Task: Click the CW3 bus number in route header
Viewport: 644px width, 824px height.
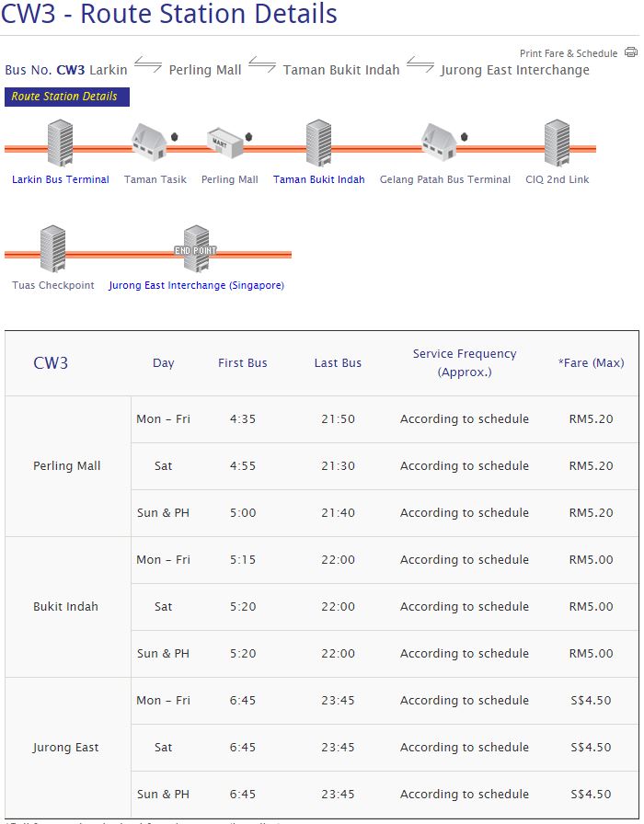Action: (71, 70)
